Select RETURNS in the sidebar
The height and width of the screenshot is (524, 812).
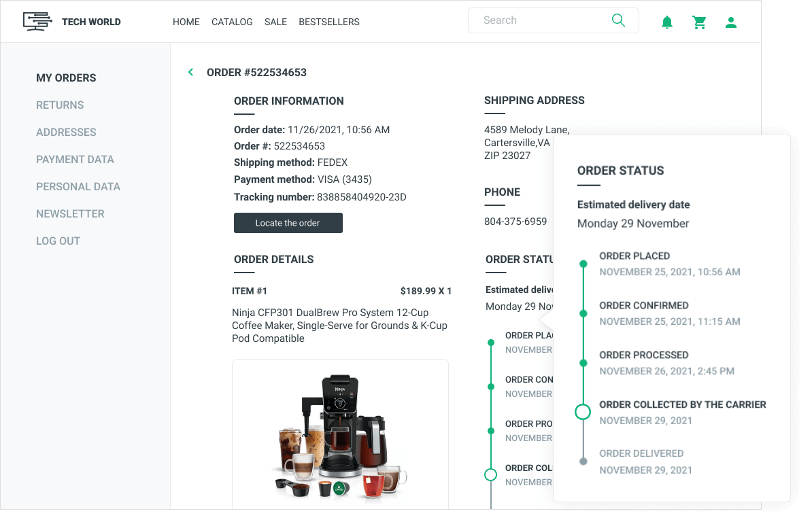pos(60,105)
